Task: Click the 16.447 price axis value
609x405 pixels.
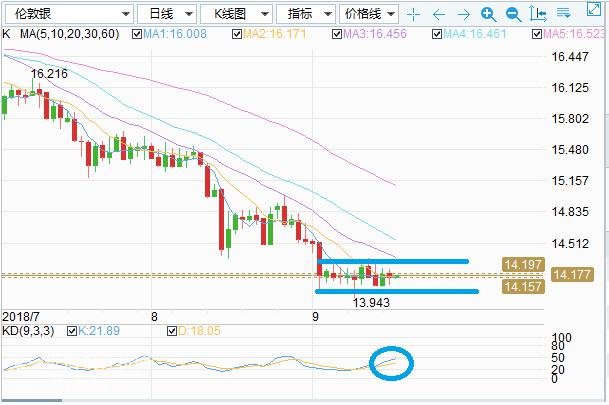Action: pyautogui.click(x=570, y=57)
